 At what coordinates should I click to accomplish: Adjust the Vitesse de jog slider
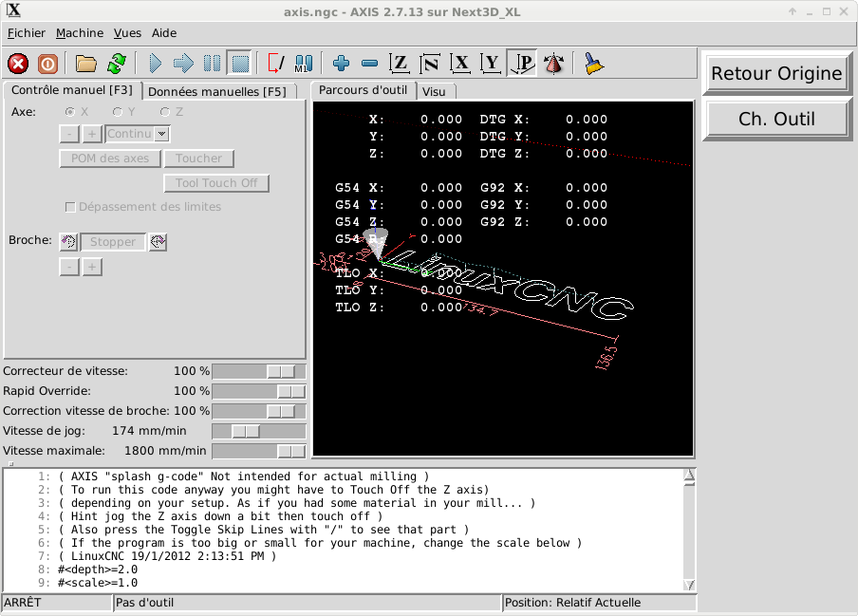click(259, 431)
